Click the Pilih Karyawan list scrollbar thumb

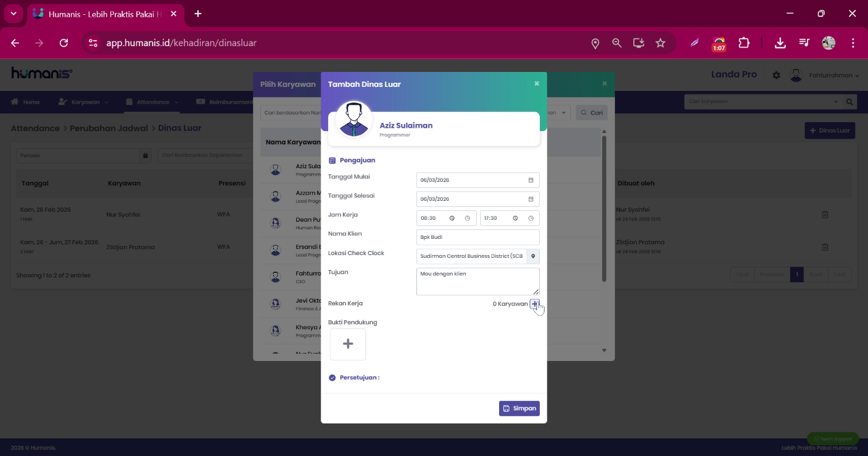[x=604, y=208]
